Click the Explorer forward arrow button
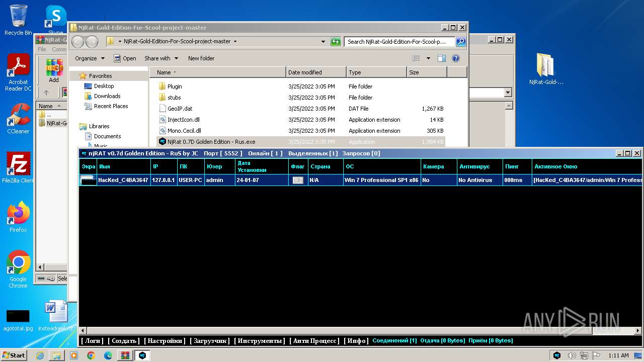This screenshot has width=644, height=362. (x=92, y=42)
